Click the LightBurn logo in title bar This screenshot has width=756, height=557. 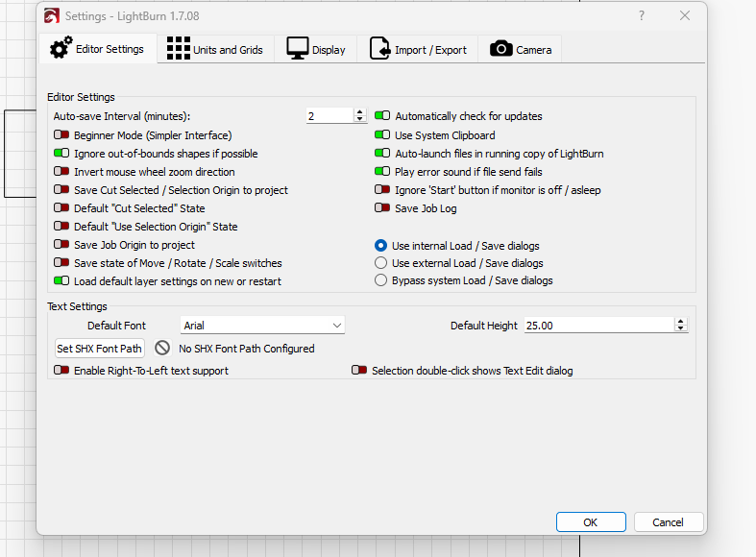[x=52, y=16]
